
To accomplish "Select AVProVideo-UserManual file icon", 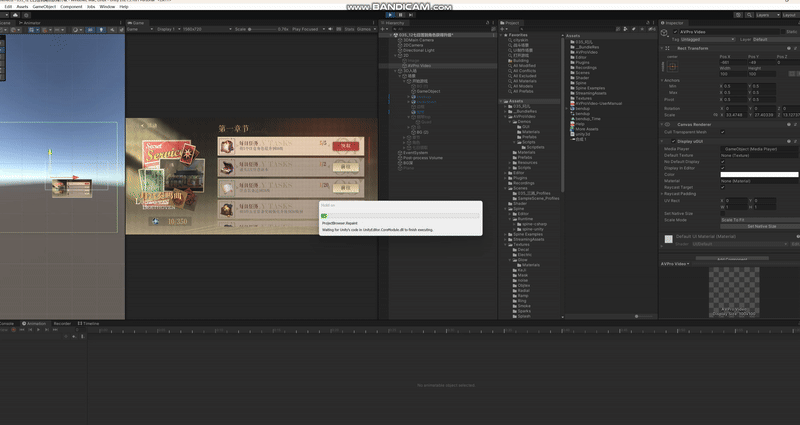I will coord(572,104).
